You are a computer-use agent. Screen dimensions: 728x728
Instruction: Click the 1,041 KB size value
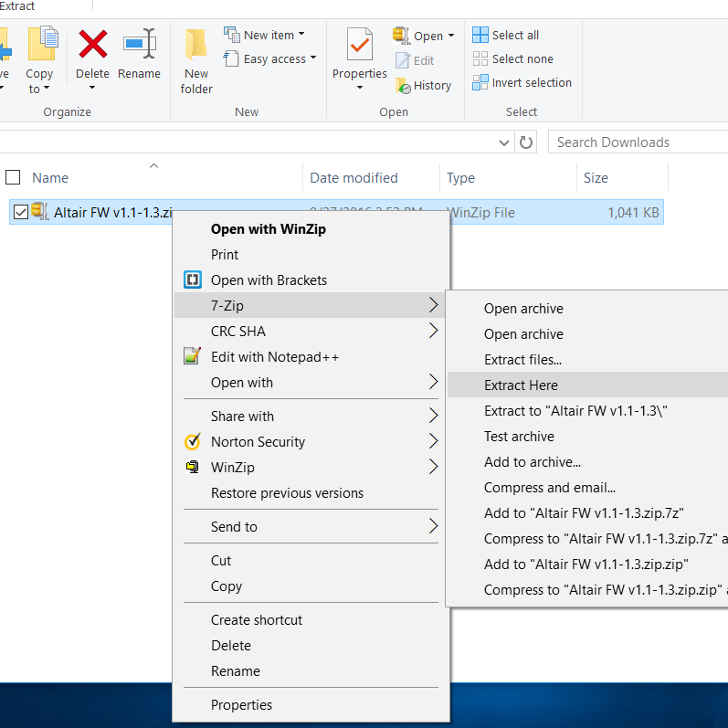click(633, 213)
